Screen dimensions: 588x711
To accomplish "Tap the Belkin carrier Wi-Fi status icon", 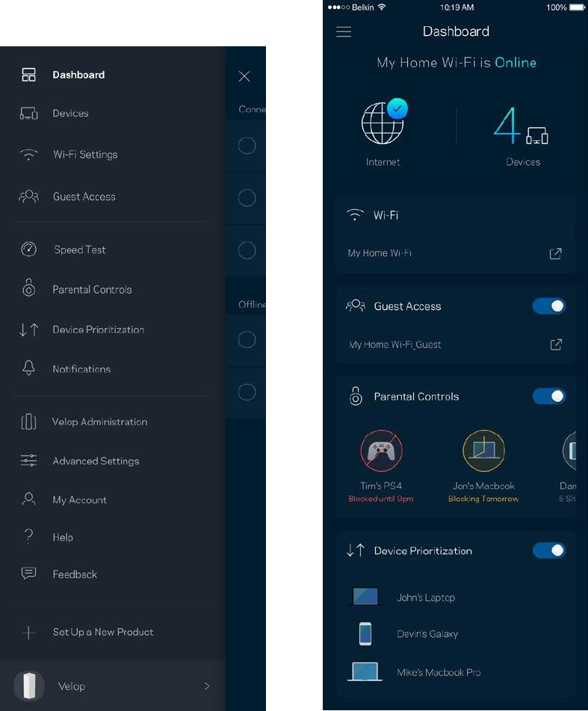I will 382,7.
